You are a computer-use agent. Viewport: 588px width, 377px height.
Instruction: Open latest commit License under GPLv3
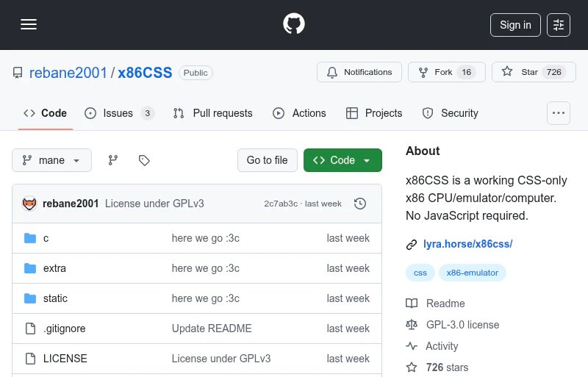pos(154,204)
